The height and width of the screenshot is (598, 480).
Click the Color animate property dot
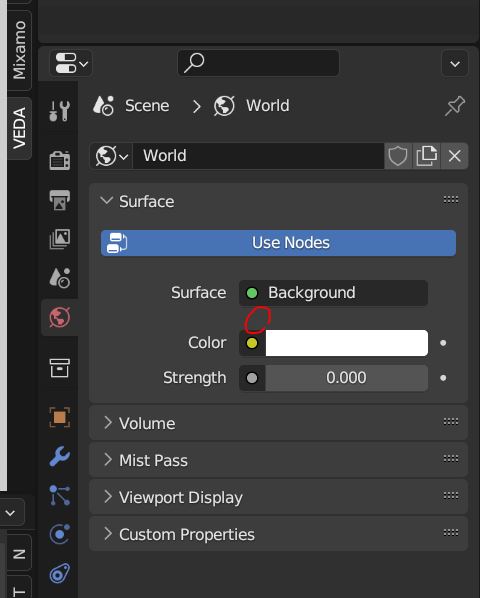coord(443,343)
